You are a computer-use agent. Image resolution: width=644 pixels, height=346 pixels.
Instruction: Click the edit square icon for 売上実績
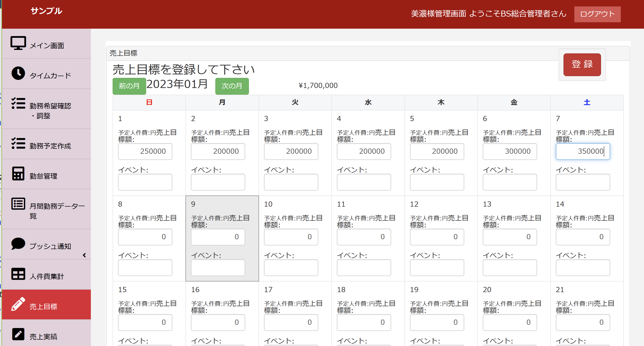[18, 334]
